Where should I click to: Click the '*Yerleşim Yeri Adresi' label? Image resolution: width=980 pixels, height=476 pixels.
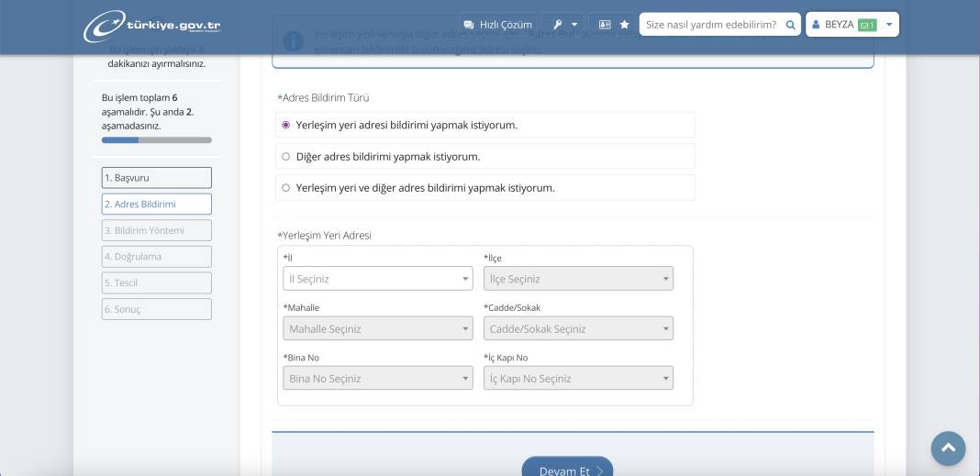(325, 236)
